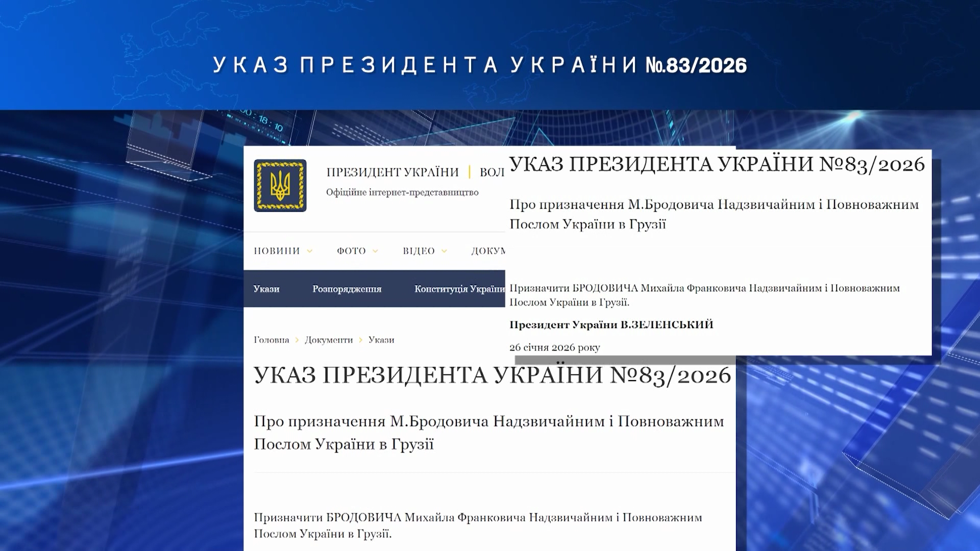Select the Укази tab in dark bar

tap(266, 289)
